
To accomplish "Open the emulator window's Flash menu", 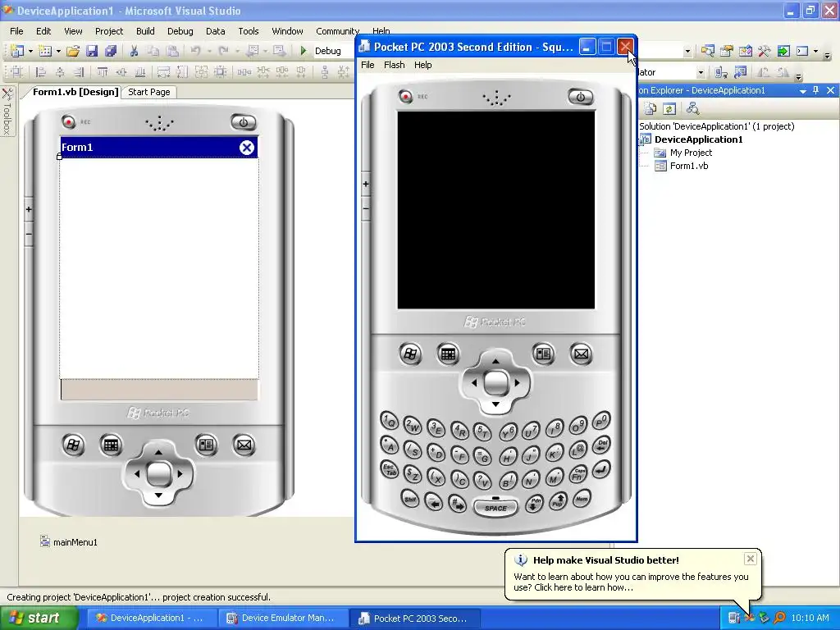I will 395,65.
